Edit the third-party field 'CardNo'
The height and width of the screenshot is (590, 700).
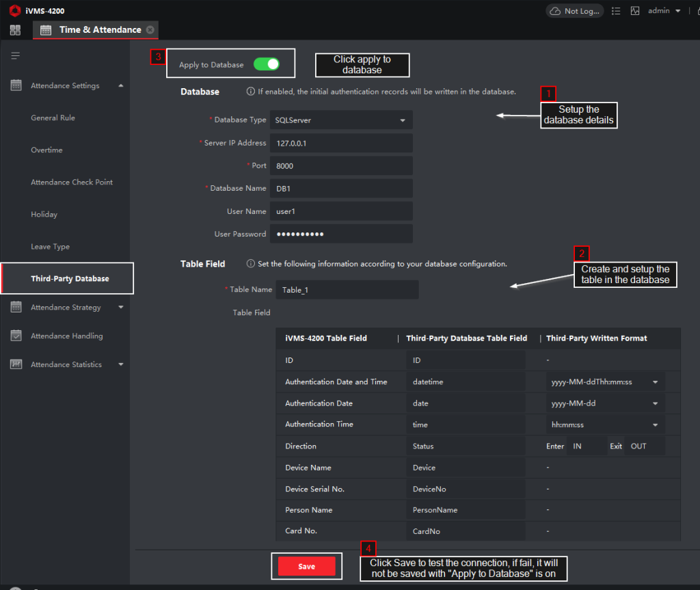point(466,531)
